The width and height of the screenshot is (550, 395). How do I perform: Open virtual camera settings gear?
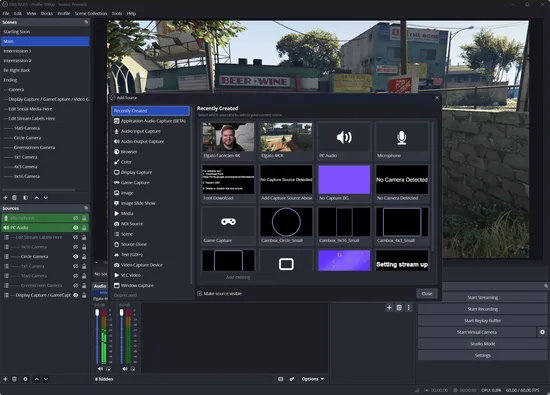(542, 332)
